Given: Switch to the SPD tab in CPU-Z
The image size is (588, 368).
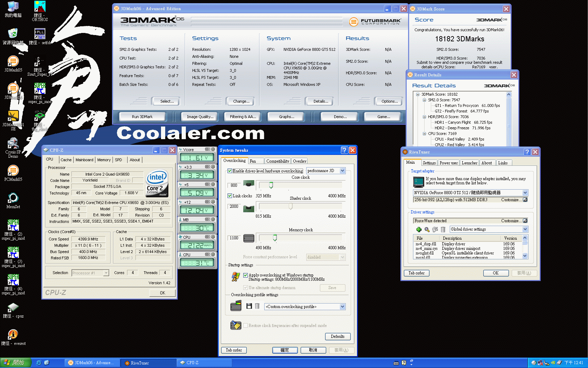Looking at the screenshot, I should point(119,160).
